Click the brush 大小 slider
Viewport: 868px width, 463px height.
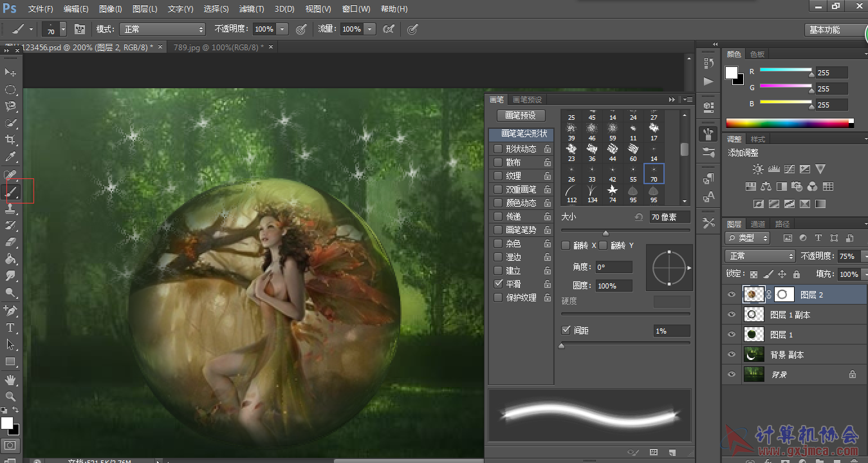(625, 231)
